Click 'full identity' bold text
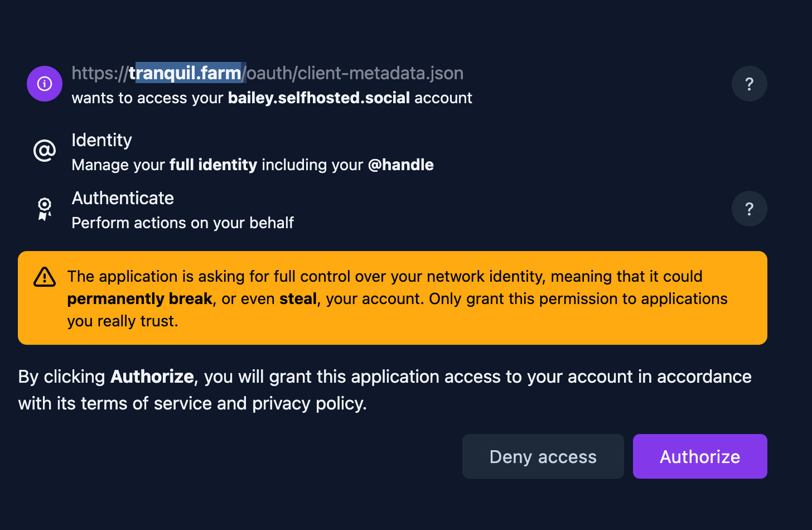Viewport: 812px width, 530px height. 213,165
